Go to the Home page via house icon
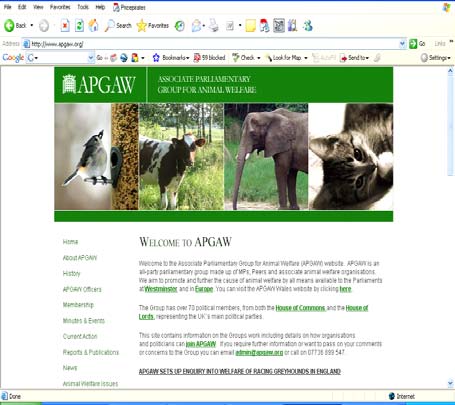Image resolution: width=455 pixels, height=405 pixels. 94,26
